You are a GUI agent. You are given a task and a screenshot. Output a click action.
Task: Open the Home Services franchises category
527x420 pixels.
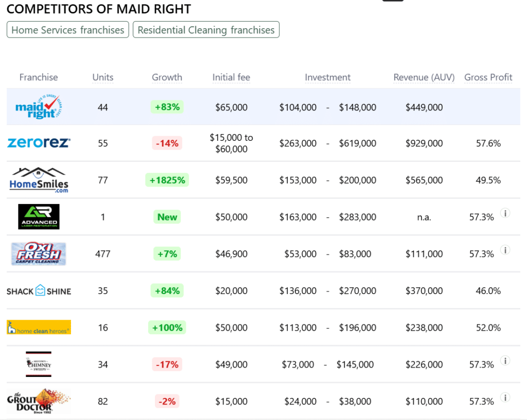[68, 30]
